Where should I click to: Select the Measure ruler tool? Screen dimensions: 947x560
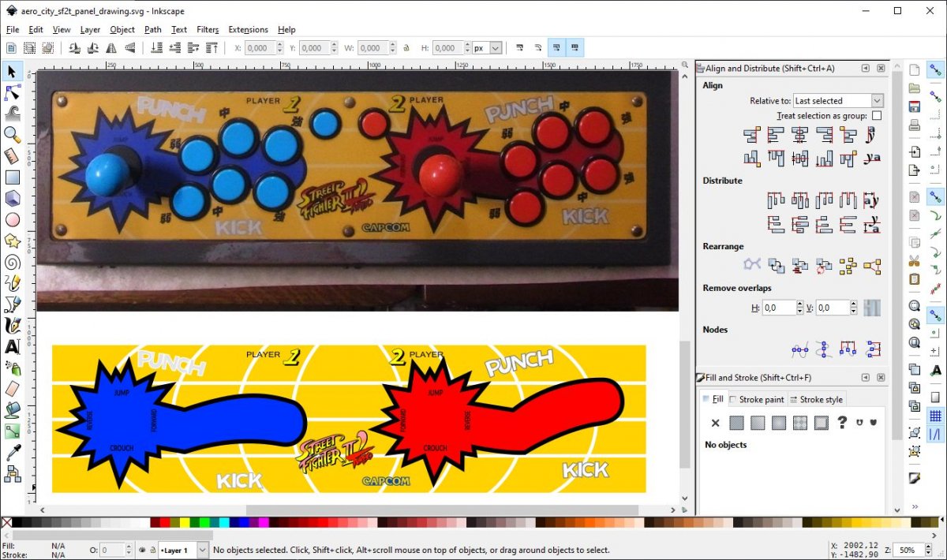pos(12,156)
